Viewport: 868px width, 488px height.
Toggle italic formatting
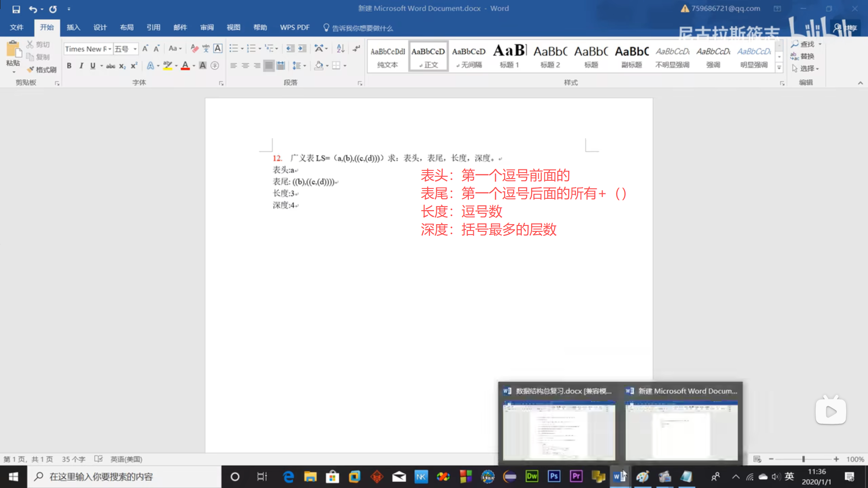tap(81, 66)
